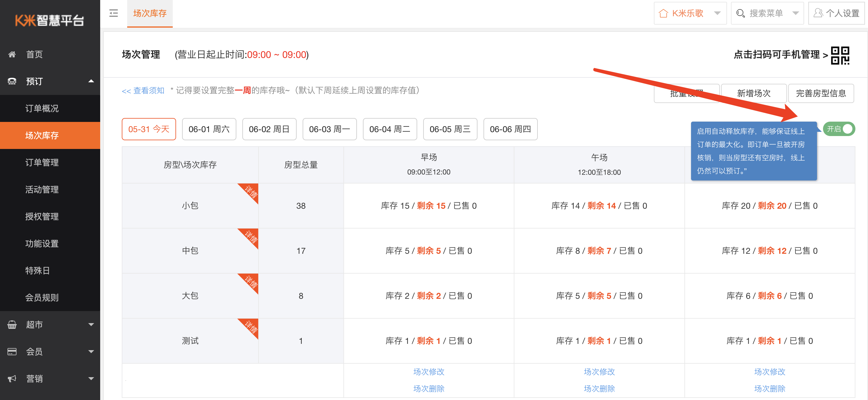Click the 会员 card icon in sidebar

12,351
